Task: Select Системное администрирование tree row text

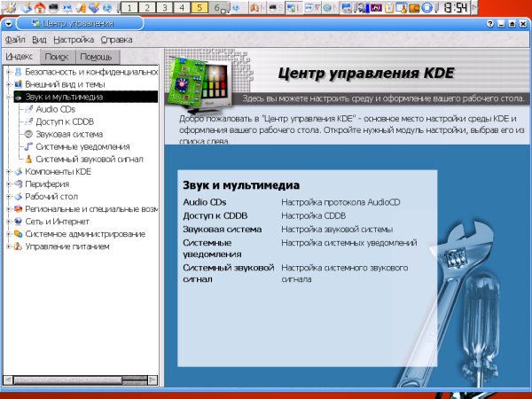Action: tap(85, 234)
